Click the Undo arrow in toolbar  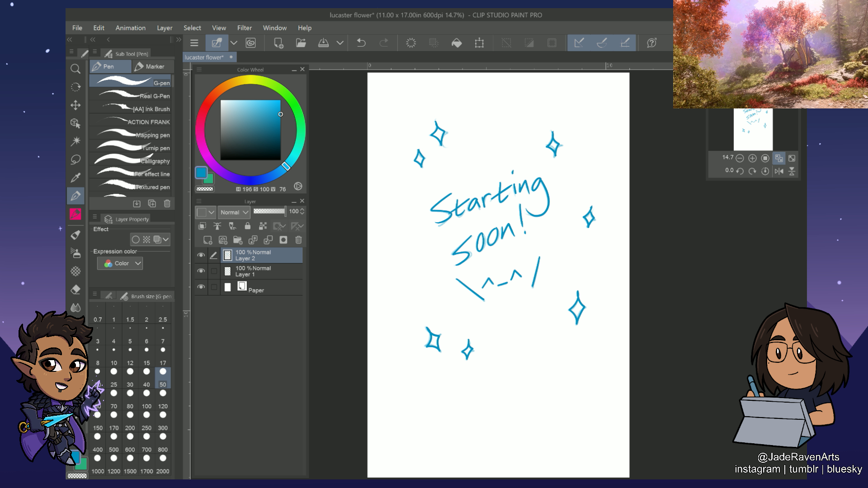click(x=361, y=43)
